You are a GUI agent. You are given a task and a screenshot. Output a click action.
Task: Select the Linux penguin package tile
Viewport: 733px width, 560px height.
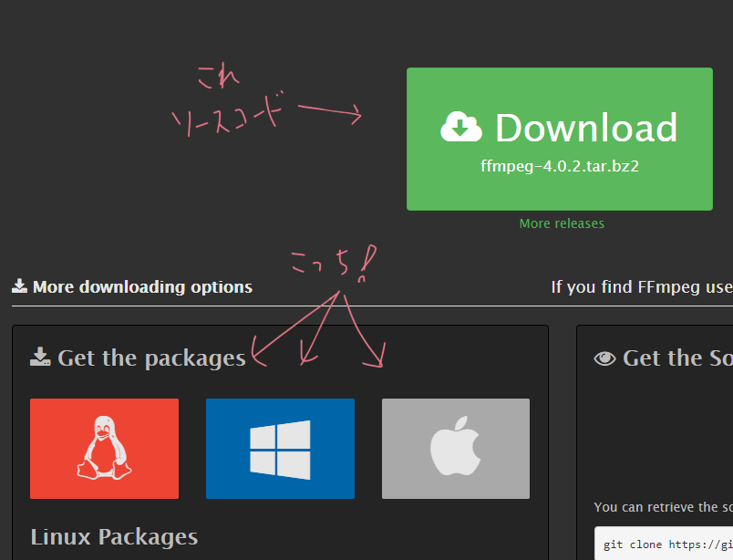[x=104, y=449]
